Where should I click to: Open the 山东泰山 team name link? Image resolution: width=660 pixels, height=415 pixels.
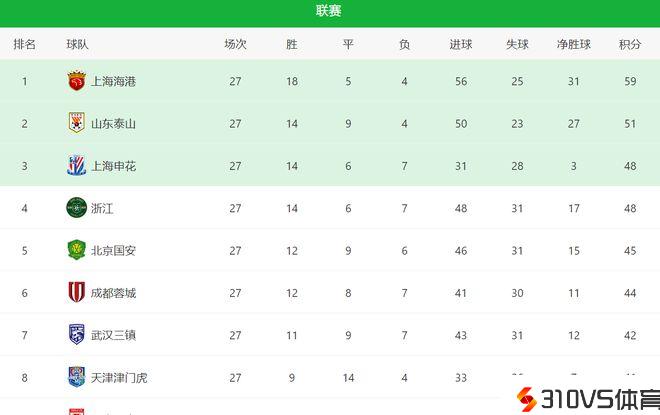coord(113,124)
